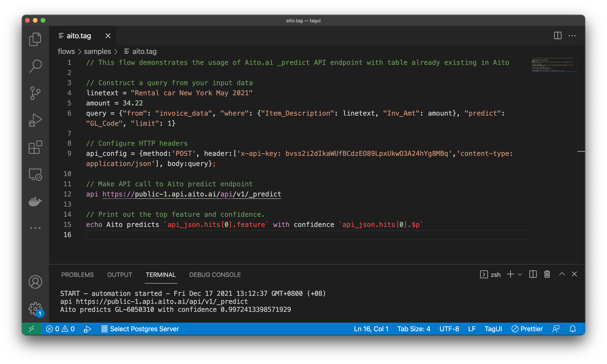Open the Run and Debug view

(x=35, y=120)
